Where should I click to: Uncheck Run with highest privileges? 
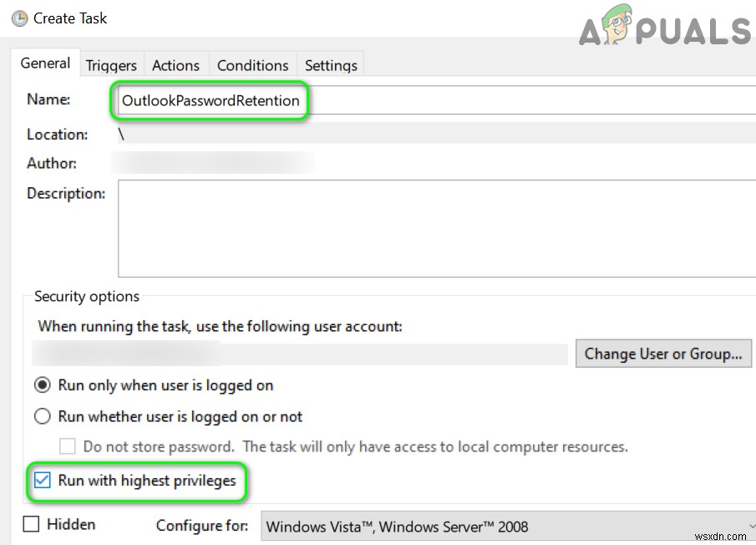point(43,481)
